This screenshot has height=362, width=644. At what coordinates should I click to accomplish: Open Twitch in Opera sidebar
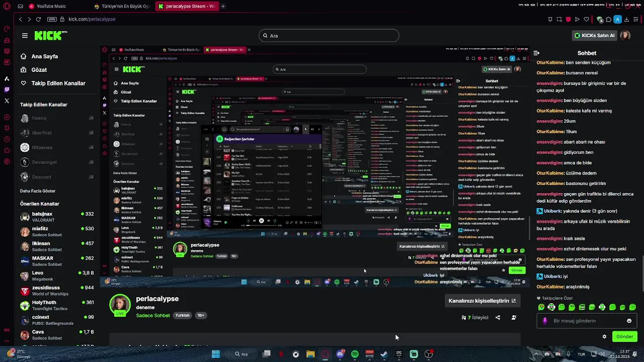7,89
